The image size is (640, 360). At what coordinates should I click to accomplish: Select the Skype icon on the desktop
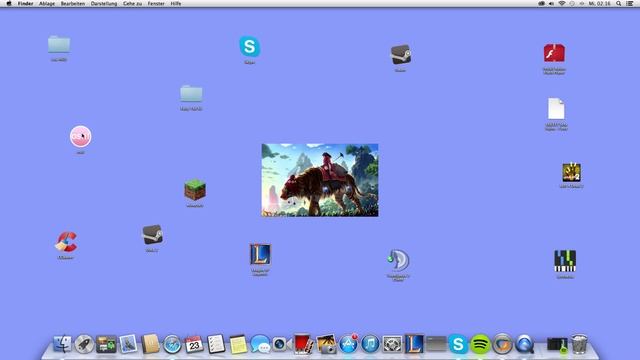(x=249, y=46)
